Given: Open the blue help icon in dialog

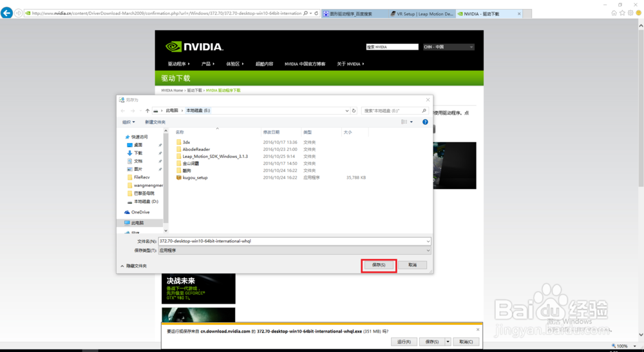Looking at the screenshot, I should (425, 122).
